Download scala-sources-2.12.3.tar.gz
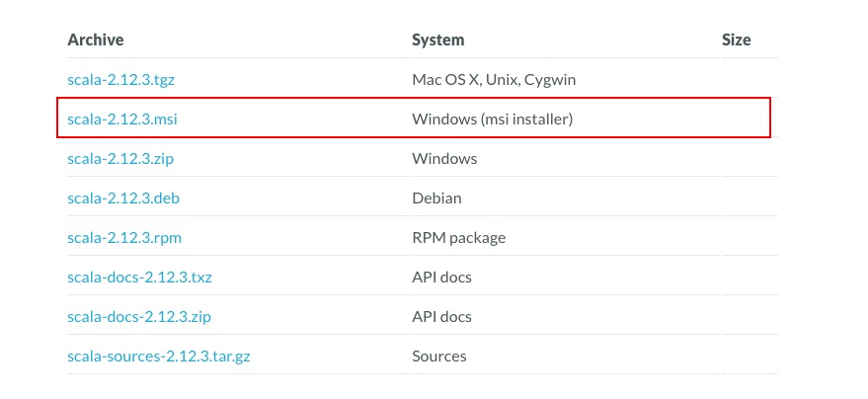The image size is (868, 399). pyautogui.click(x=159, y=357)
